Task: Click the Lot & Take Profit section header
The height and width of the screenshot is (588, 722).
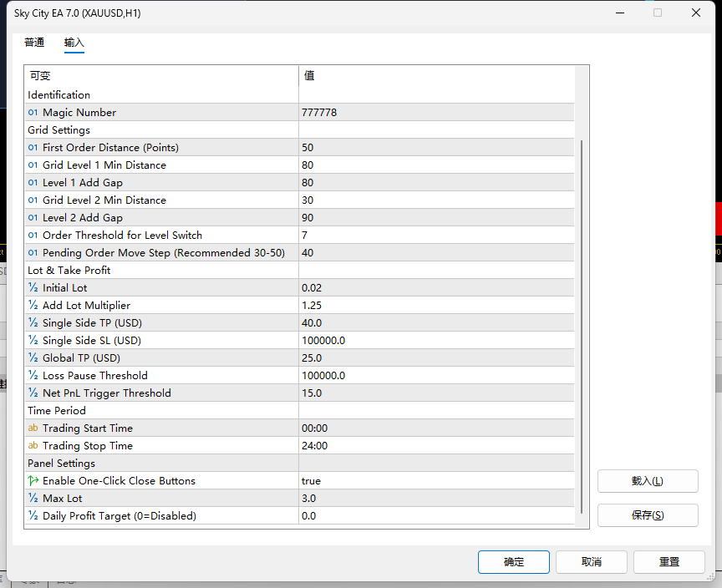Action: click(x=69, y=270)
